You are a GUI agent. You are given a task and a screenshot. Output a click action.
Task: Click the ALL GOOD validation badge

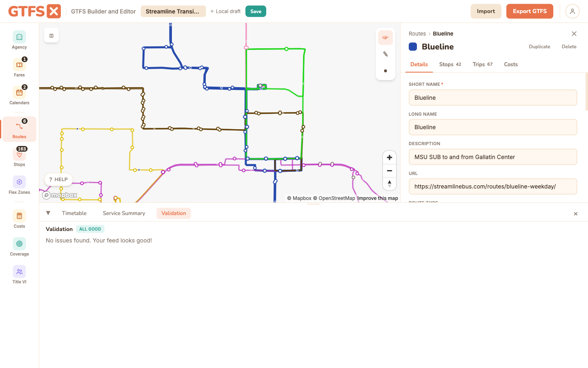tap(90, 229)
